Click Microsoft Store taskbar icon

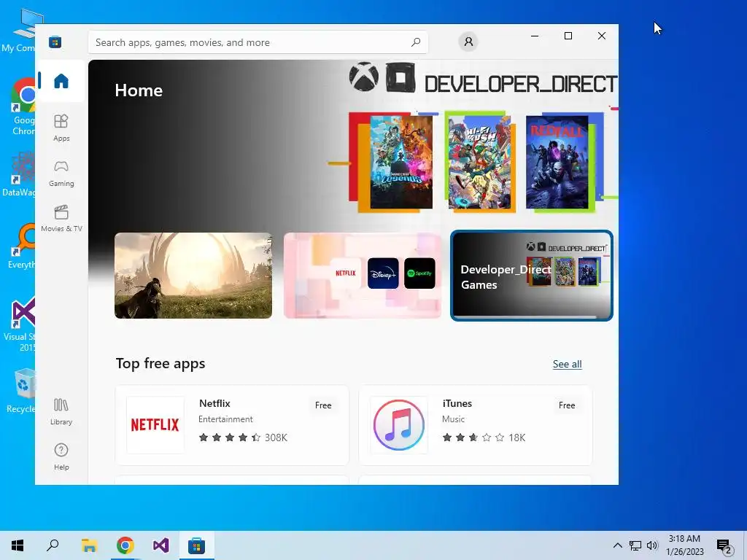[x=196, y=545]
